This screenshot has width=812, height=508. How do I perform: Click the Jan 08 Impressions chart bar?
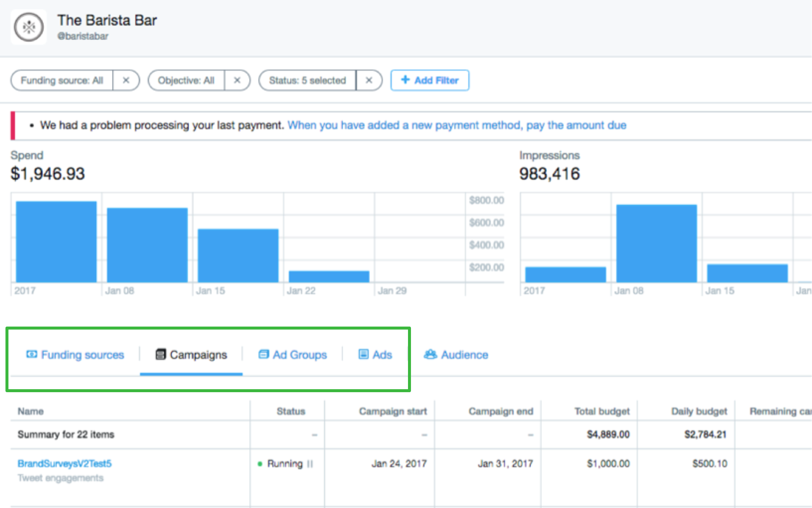tap(656, 244)
